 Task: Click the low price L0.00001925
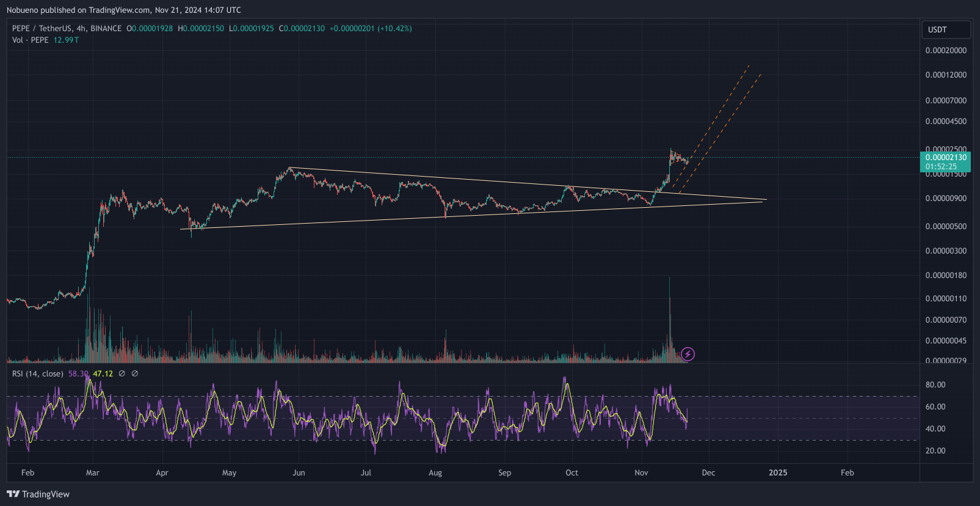[x=252, y=29]
